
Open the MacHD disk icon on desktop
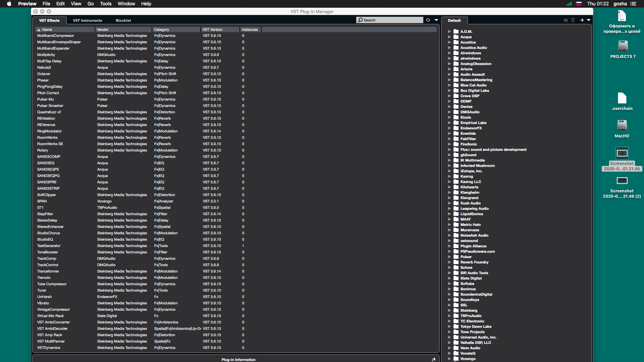click(622, 126)
